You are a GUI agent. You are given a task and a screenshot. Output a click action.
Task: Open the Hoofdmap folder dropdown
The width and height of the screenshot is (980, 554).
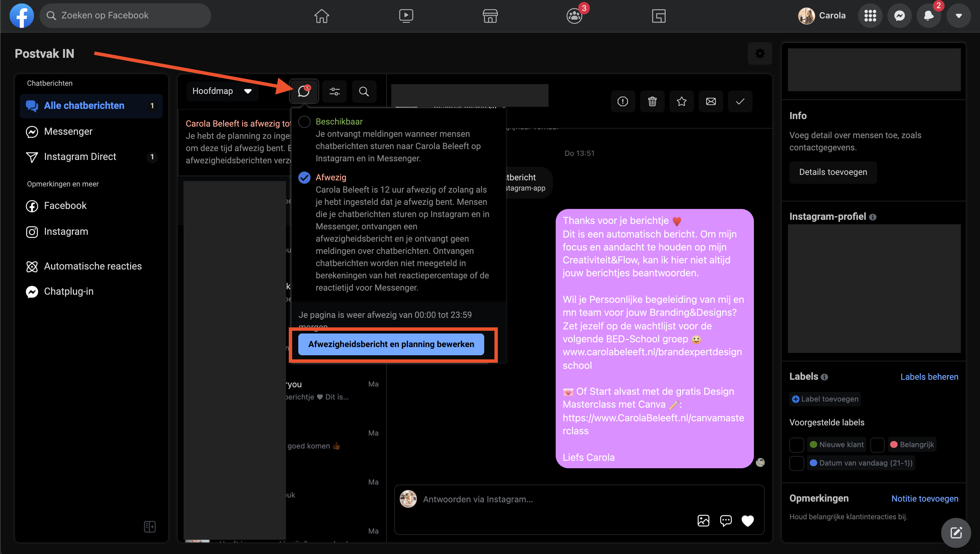(x=222, y=91)
